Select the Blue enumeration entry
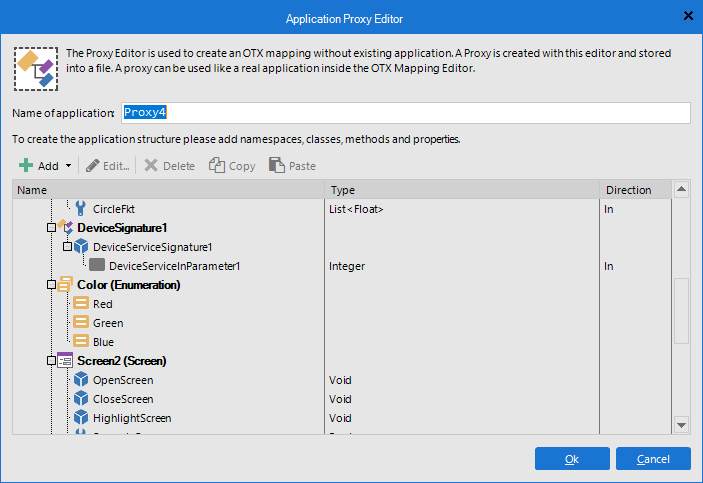Screen dimensions: 703x483 (x=103, y=342)
